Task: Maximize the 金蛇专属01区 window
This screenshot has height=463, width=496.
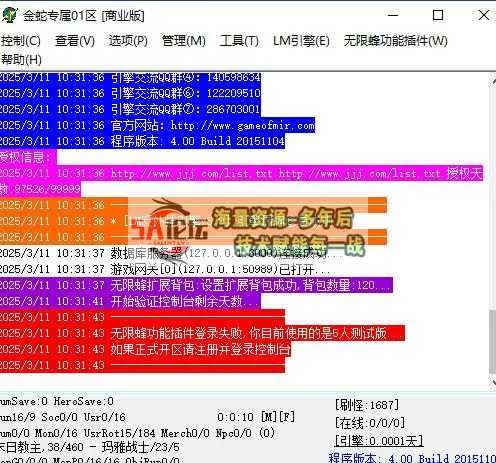Action: pos(438,15)
